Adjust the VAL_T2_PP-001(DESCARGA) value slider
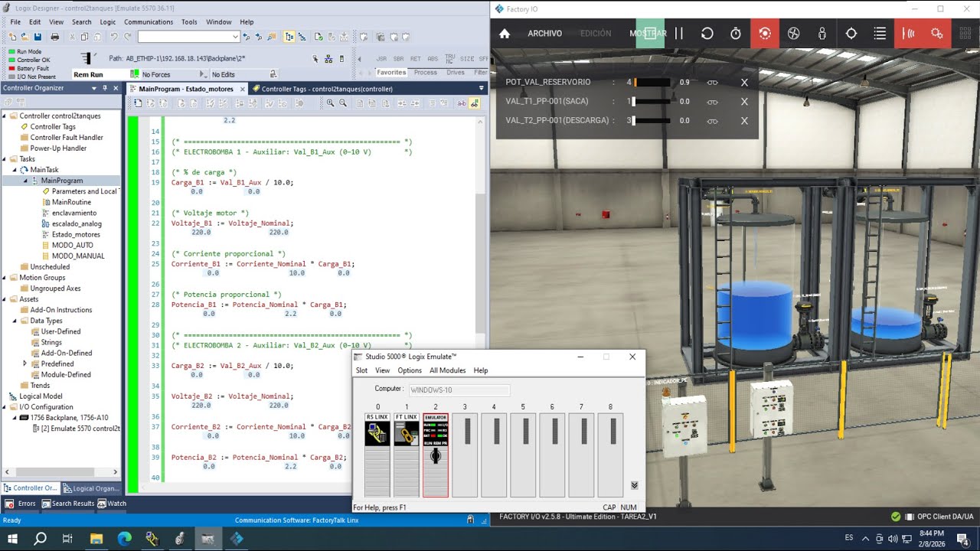This screenshot has height=551, width=980. 651,120
